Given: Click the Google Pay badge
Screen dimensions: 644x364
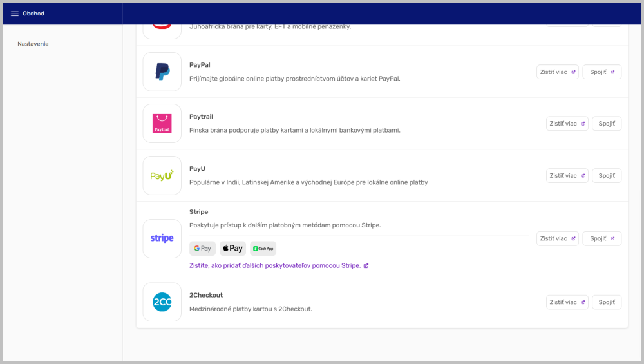Looking at the screenshot, I should click(202, 249).
